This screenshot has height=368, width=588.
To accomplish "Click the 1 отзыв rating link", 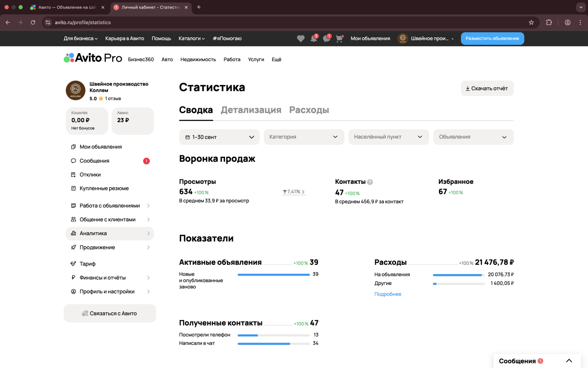I will click(x=113, y=98).
